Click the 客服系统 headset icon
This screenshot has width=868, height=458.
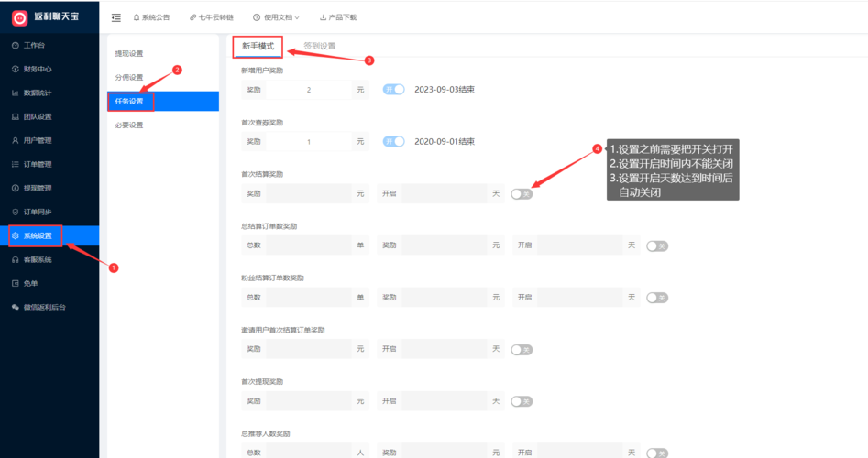tap(16, 259)
